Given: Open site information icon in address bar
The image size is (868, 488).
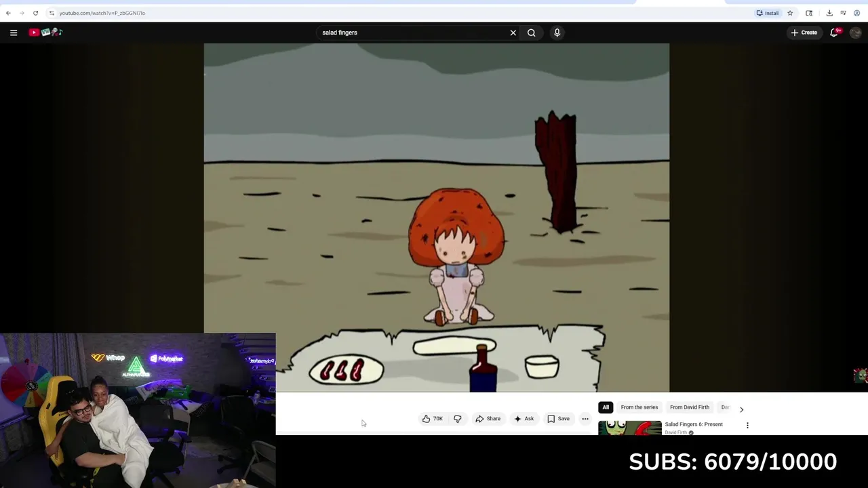Looking at the screenshot, I should click(52, 13).
